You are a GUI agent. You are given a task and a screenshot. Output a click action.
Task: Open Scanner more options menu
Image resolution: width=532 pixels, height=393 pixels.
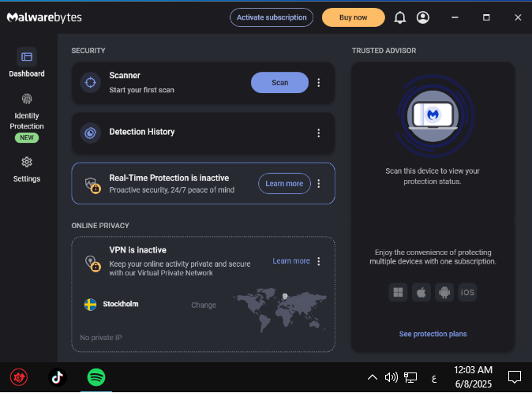[319, 82]
